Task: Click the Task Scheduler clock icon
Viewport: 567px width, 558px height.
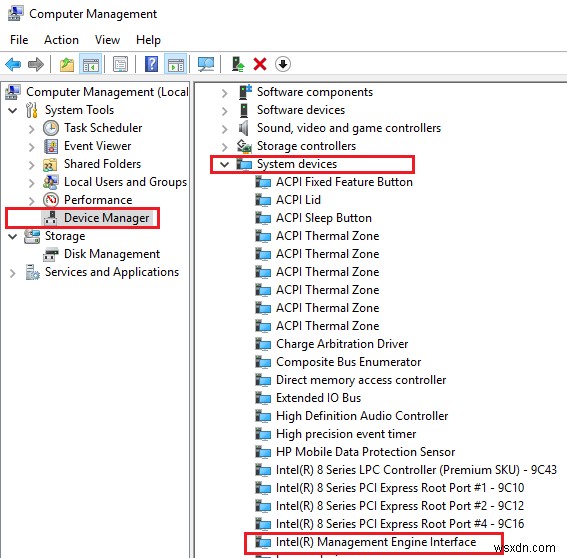Action: click(x=51, y=128)
